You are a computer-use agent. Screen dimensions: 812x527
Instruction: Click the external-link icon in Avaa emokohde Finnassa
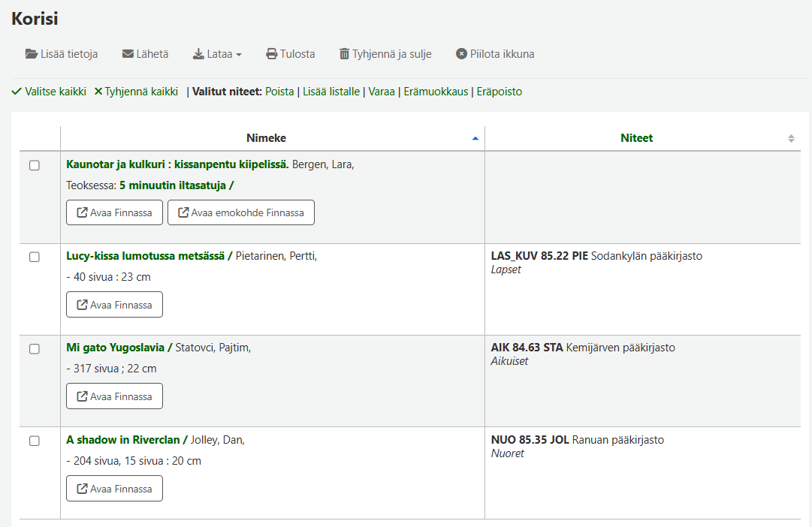[x=183, y=212]
